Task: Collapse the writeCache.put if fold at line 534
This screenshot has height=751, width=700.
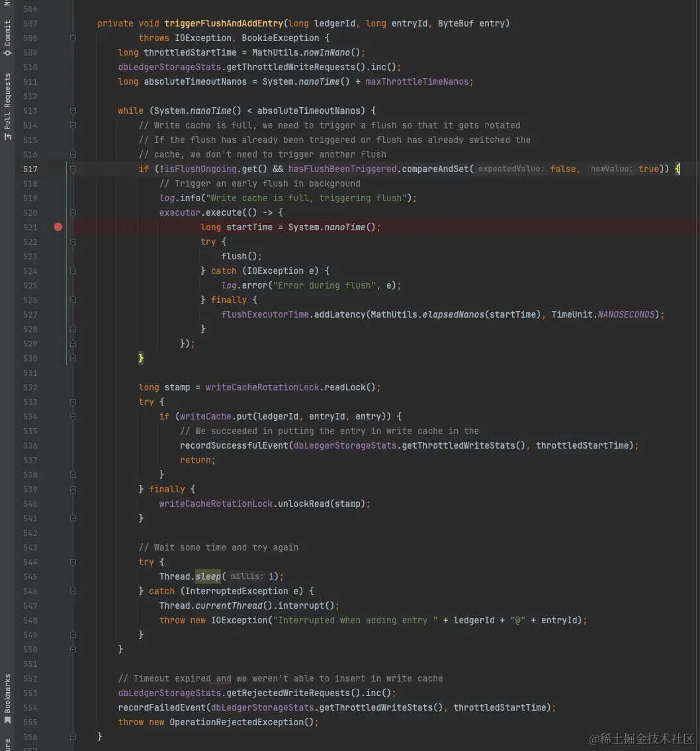Action: pos(73,417)
